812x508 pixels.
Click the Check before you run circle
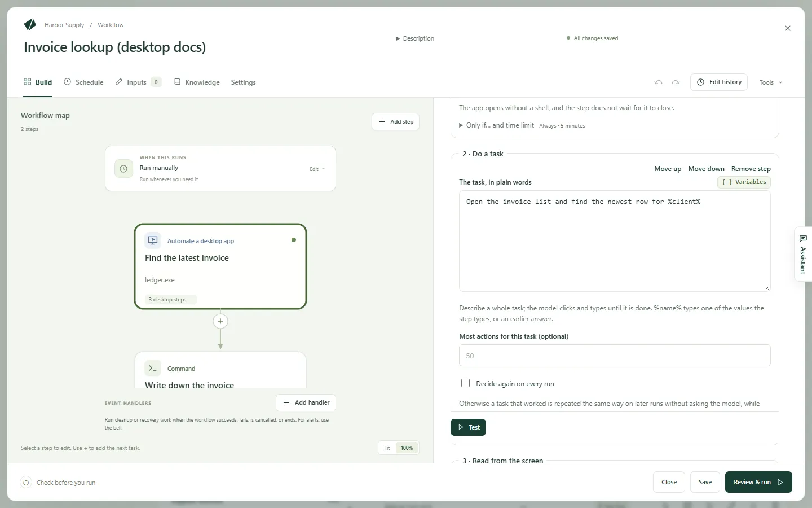[26, 483]
